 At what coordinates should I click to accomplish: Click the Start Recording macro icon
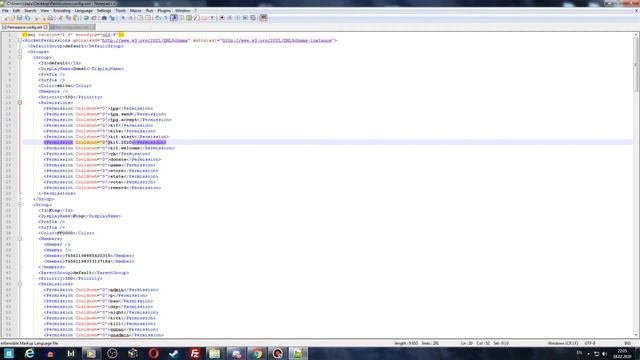click(222, 18)
